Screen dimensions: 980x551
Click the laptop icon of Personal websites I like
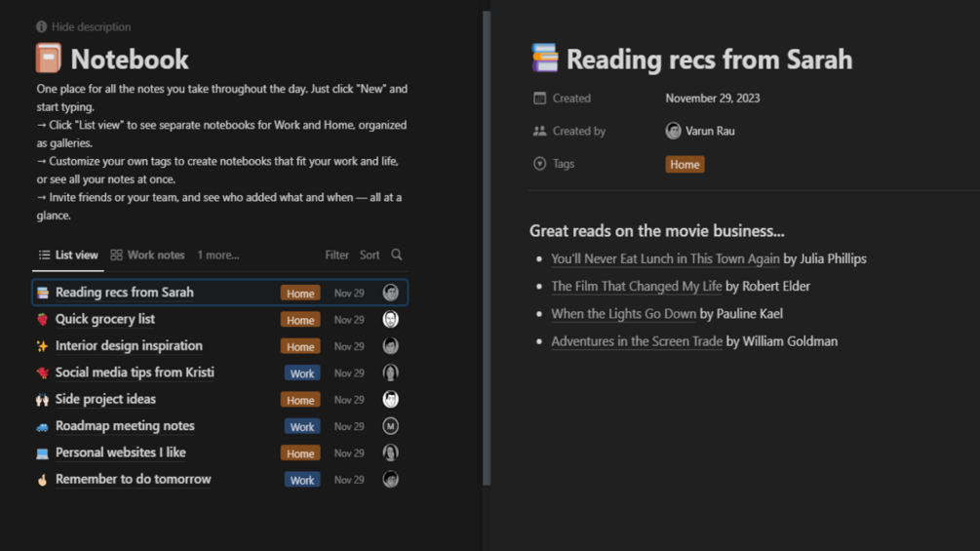[x=43, y=453]
